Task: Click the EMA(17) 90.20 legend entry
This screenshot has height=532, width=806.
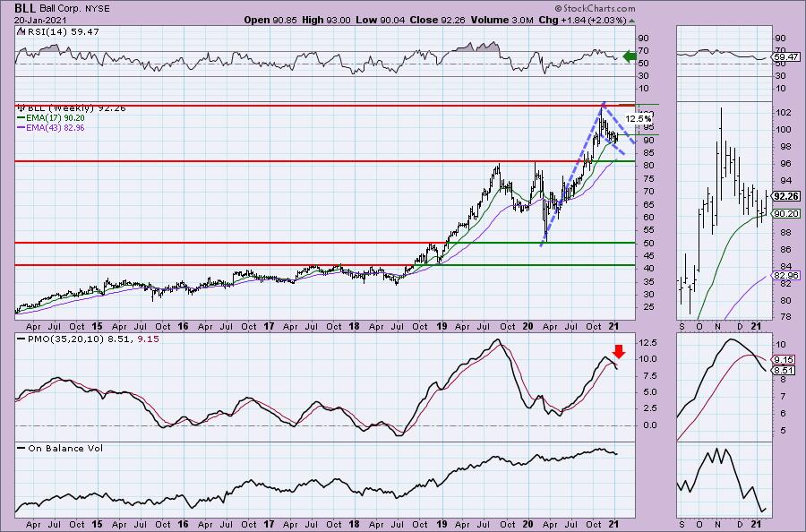Action: (x=56, y=117)
